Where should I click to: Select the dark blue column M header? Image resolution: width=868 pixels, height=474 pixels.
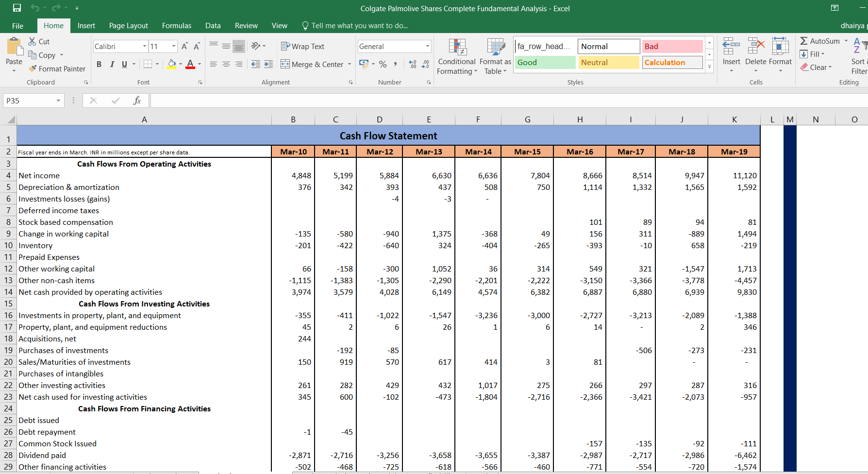pyautogui.click(x=790, y=119)
